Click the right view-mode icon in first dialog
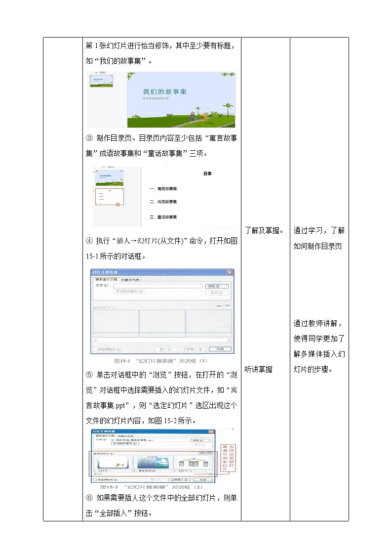Image resolution: width=392 pixels, height=555 pixels. 227,306
